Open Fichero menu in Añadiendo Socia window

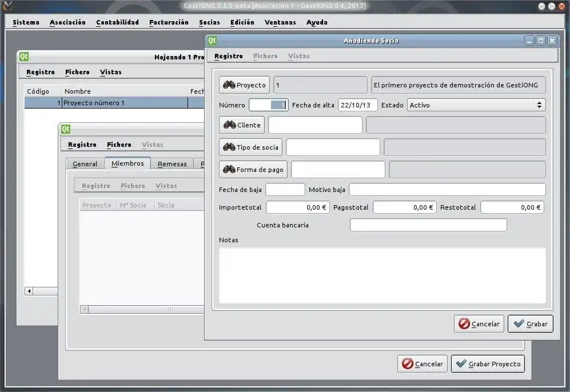pyautogui.click(x=265, y=56)
